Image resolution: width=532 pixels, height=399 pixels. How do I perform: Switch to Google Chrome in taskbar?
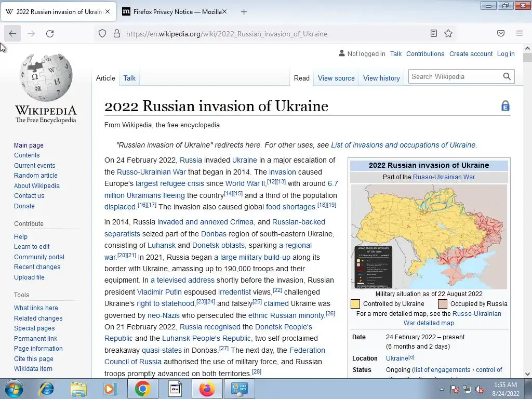coord(142,389)
